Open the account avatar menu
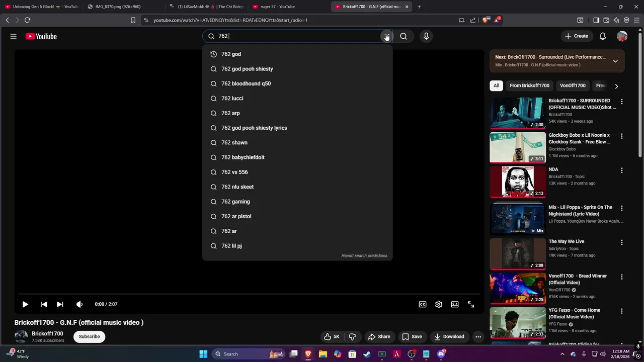The height and width of the screenshot is (362, 644). 622,36
